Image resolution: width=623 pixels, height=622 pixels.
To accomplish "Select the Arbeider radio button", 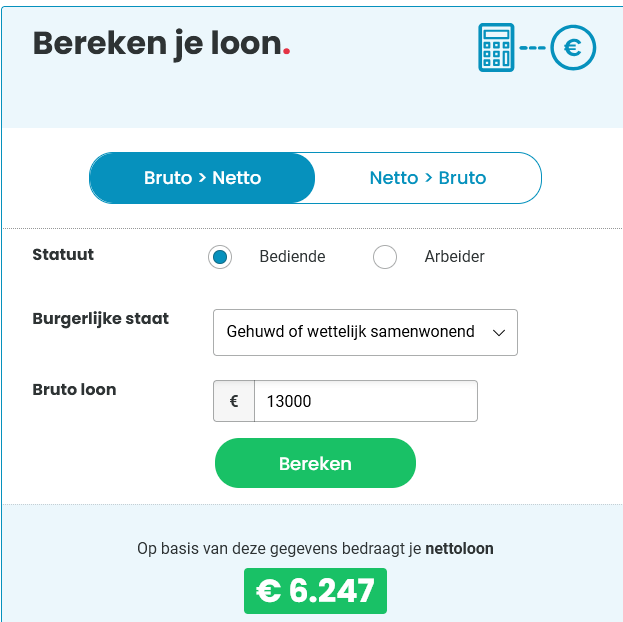I will point(385,257).
